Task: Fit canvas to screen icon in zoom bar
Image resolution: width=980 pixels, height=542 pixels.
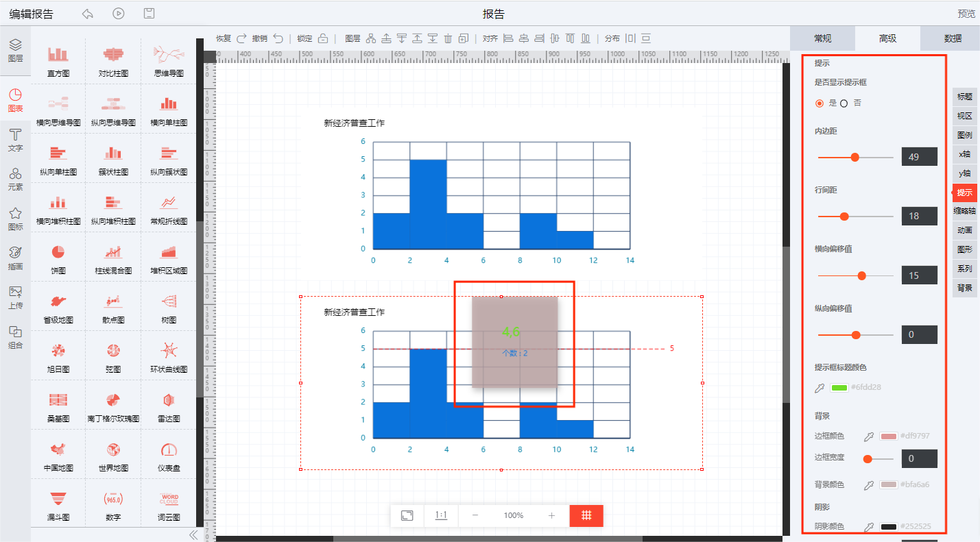Action: point(407,515)
